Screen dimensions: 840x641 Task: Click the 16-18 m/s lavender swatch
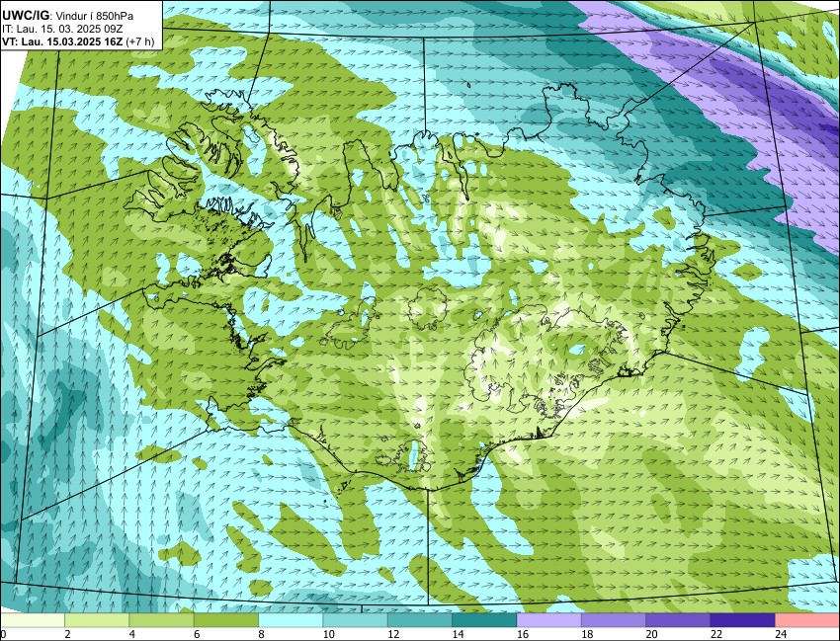click(x=549, y=620)
